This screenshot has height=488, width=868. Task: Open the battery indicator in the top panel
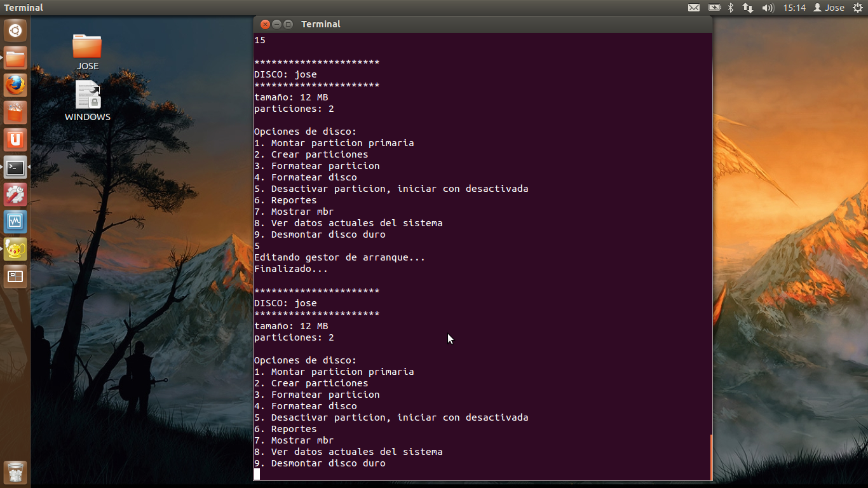click(715, 8)
